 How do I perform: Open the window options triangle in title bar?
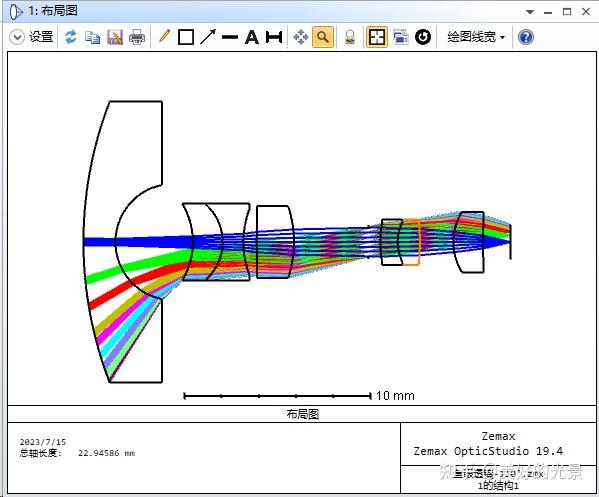(530, 12)
